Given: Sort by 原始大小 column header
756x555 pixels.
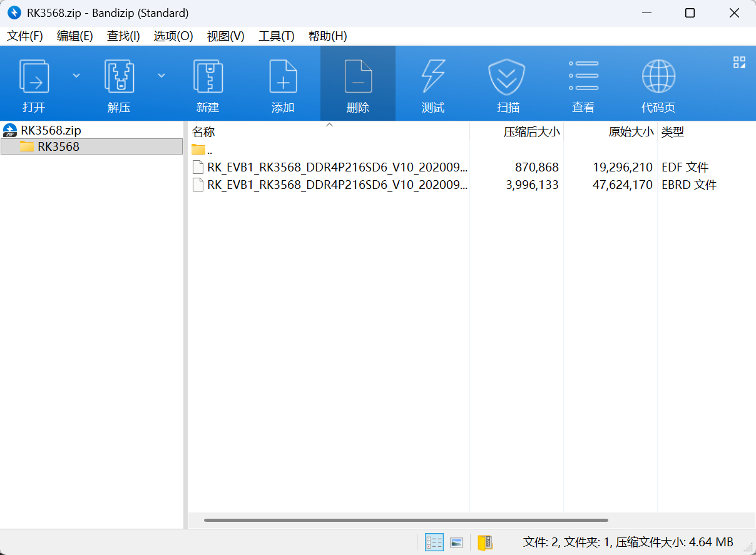Looking at the screenshot, I should 631,132.
